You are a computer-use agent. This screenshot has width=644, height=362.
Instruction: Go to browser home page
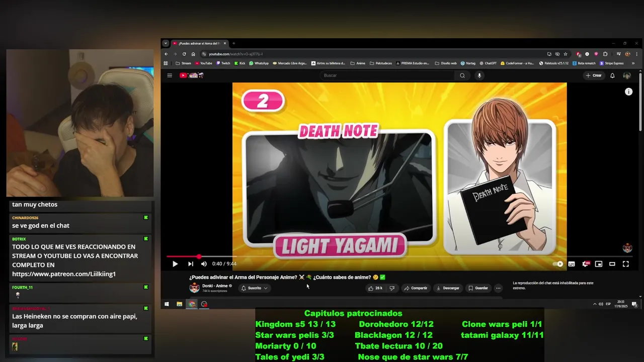193,54
